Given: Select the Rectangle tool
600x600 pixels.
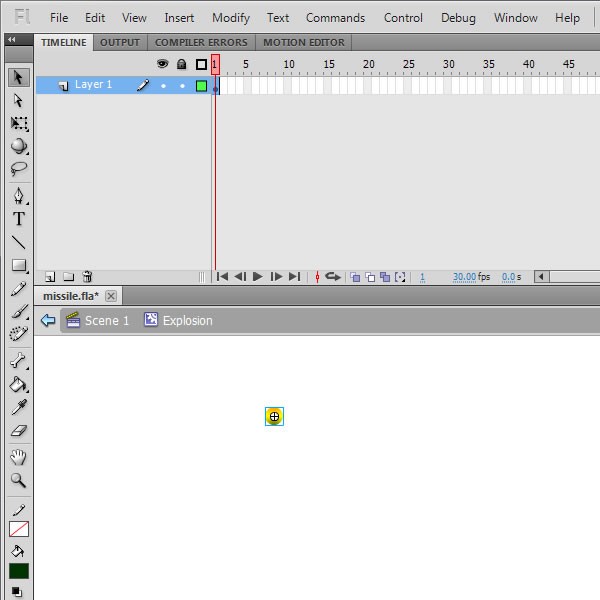Looking at the screenshot, I should tap(19, 265).
